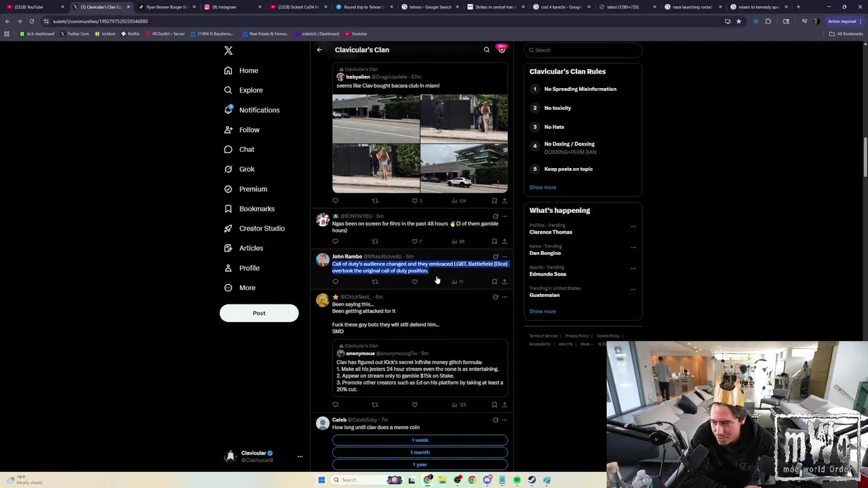Click the Articles sidebar icon
Screen dimensions: 868x488
click(228, 248)
